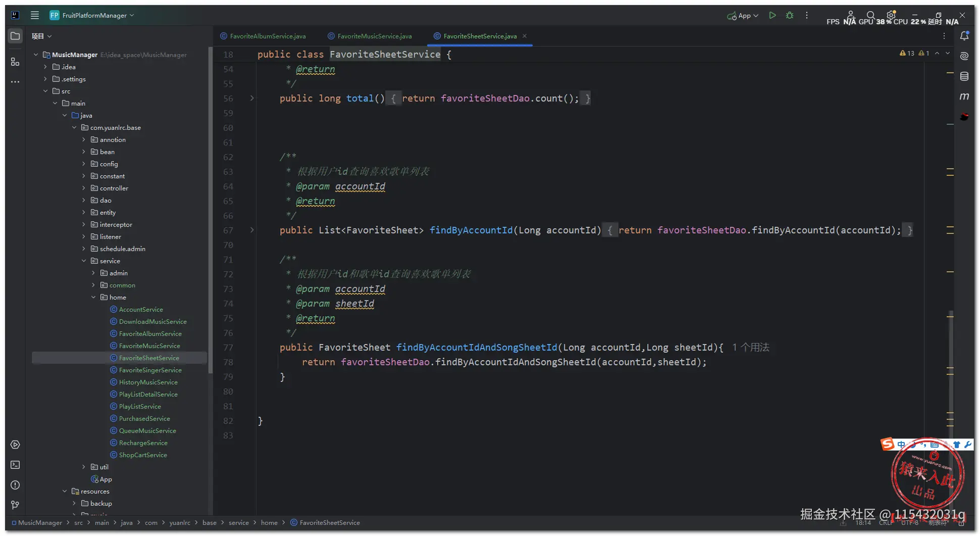980x536 pixels.
Task: Jump to previous highlighted error arrow
Action: (937, 53)
